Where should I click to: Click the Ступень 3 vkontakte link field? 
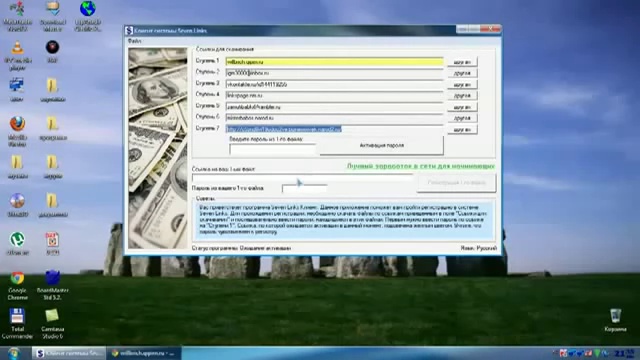(334, 84)
